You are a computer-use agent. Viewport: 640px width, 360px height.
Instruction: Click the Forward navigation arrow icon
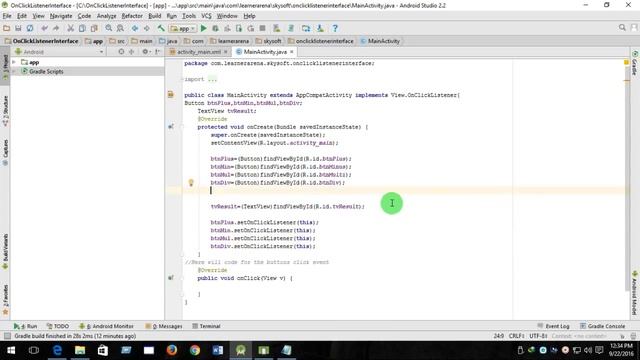tap(146, 28)
